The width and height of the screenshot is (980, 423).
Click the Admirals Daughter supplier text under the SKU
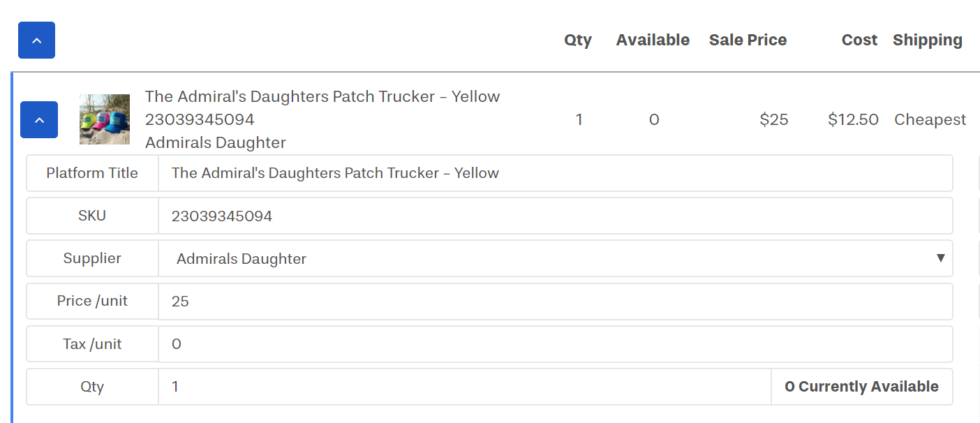[x=215, y=143]
